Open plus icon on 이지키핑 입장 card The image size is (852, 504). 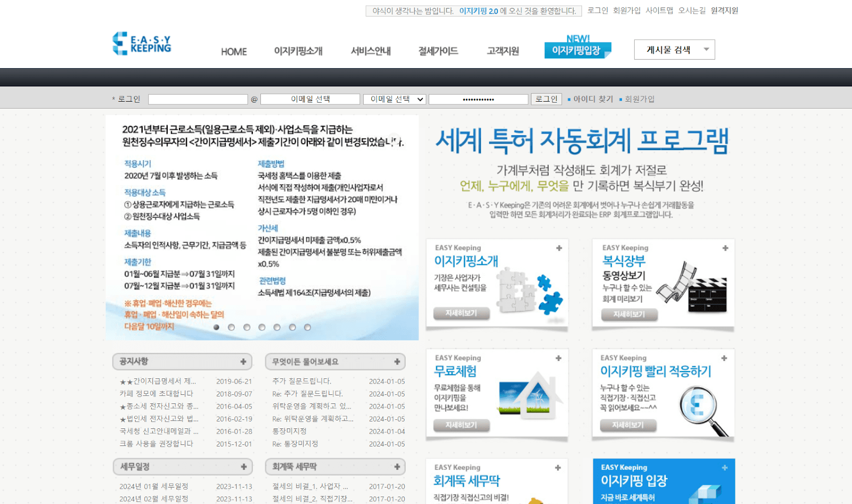click(x=725, y=468)
